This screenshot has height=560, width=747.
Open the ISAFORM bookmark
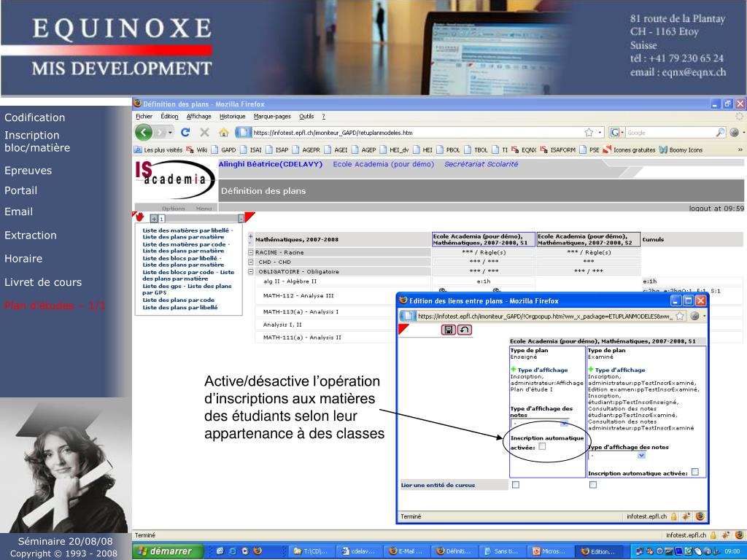(x=558, y=149)
